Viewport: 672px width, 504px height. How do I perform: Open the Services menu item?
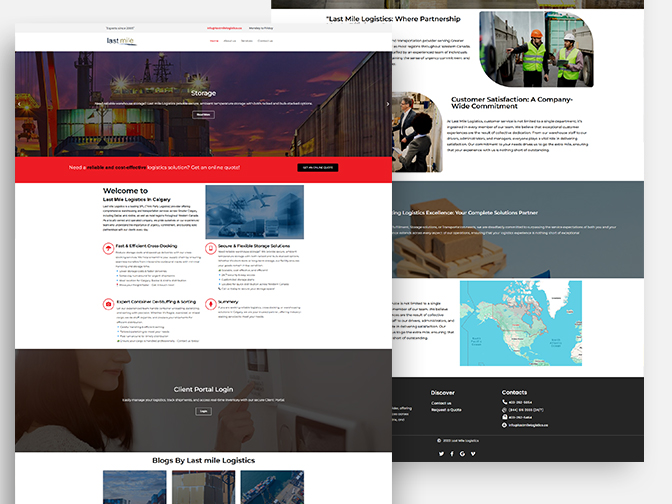click(x=246, y=41)
